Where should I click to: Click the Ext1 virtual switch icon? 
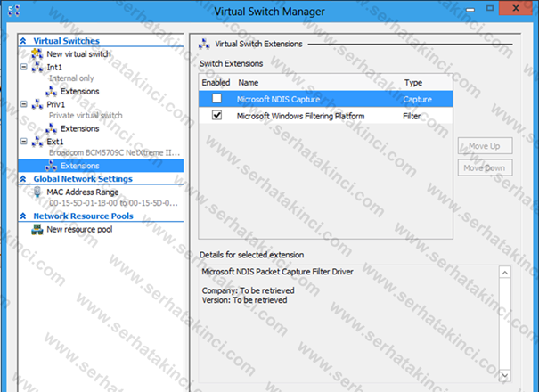click(37, 141)
